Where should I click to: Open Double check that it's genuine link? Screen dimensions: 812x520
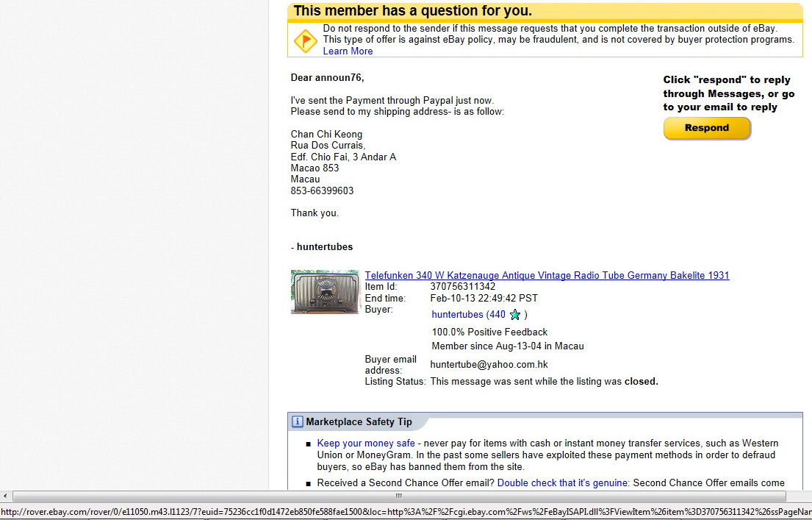click(563, 483)
